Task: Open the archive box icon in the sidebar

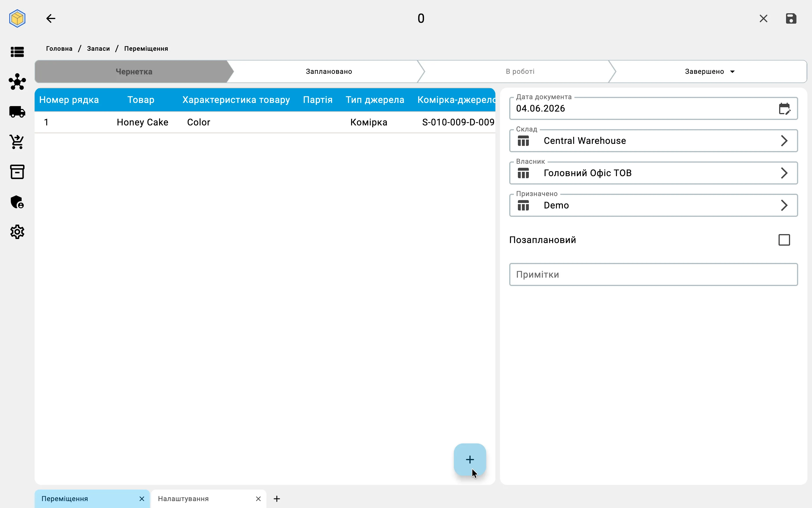Action: (x=17, y=172)
